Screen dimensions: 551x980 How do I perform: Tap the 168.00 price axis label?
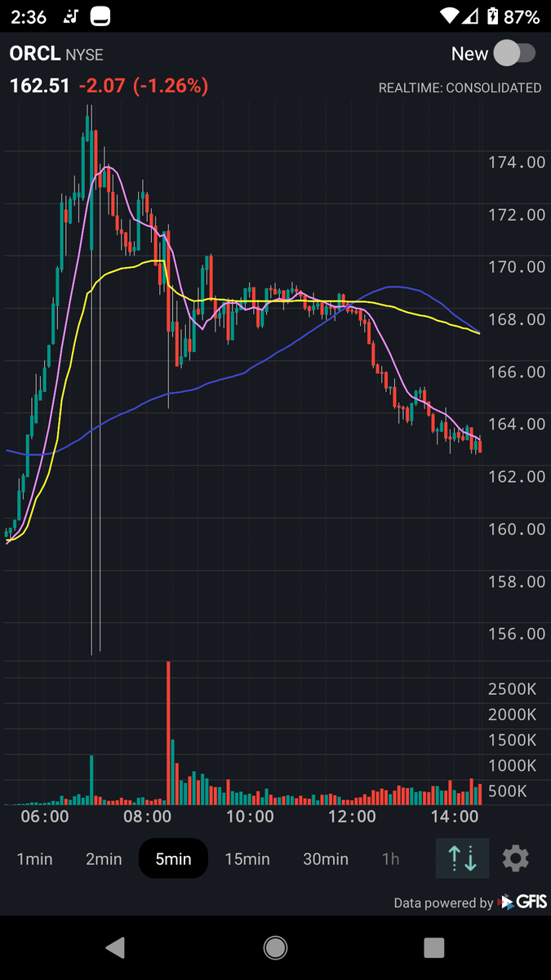coord(517,319)
